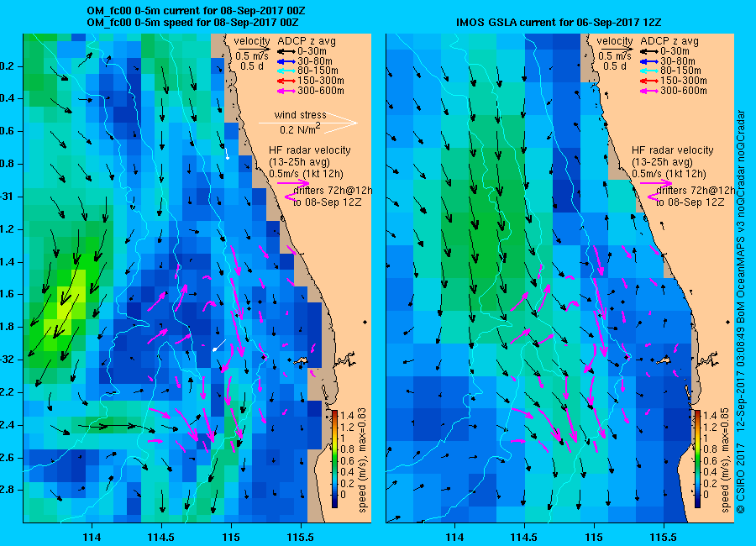Click latitude label -32 on left axis
This screenshot has height=546, width=756.
pyautogui.click(x=7, y=360)
